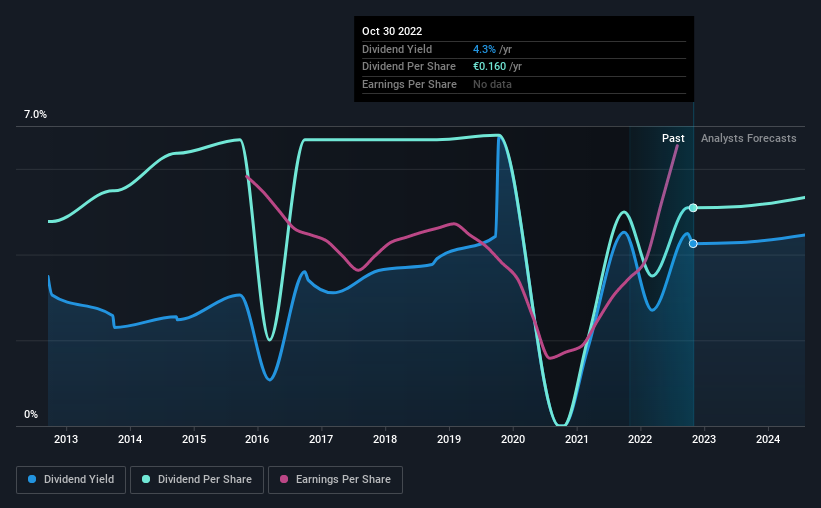Click the Analysts Forecasts label

pos(749,138)
